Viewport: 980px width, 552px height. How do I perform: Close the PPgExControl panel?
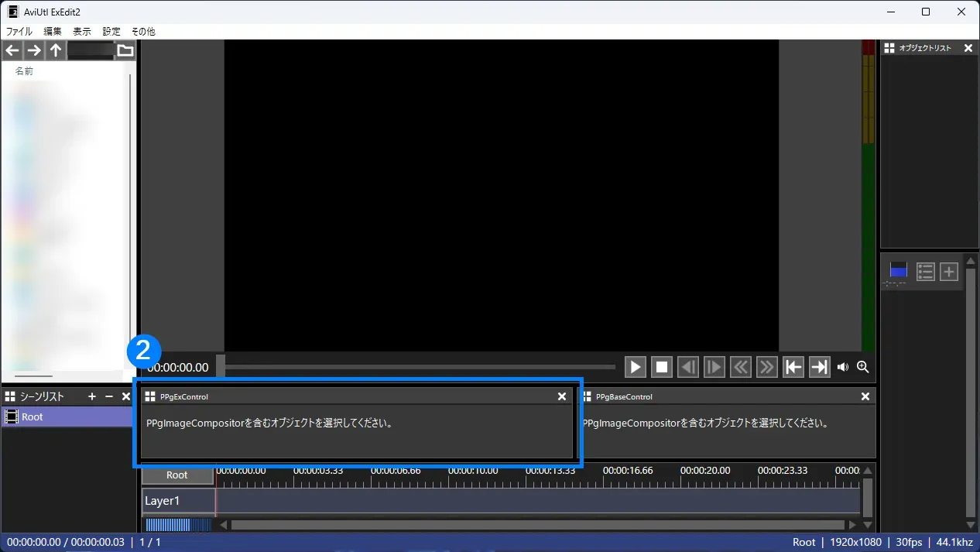click(562, 396)
